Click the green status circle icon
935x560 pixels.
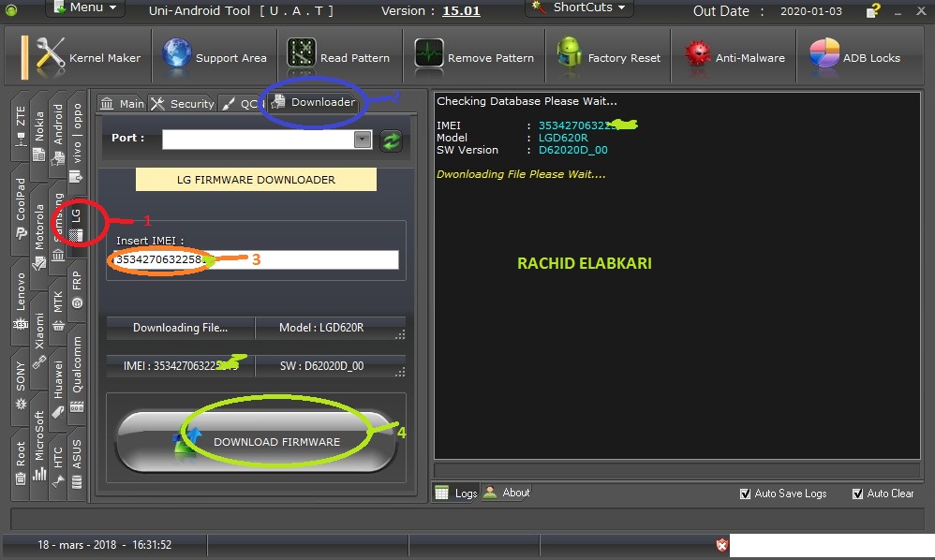point(11,9)
